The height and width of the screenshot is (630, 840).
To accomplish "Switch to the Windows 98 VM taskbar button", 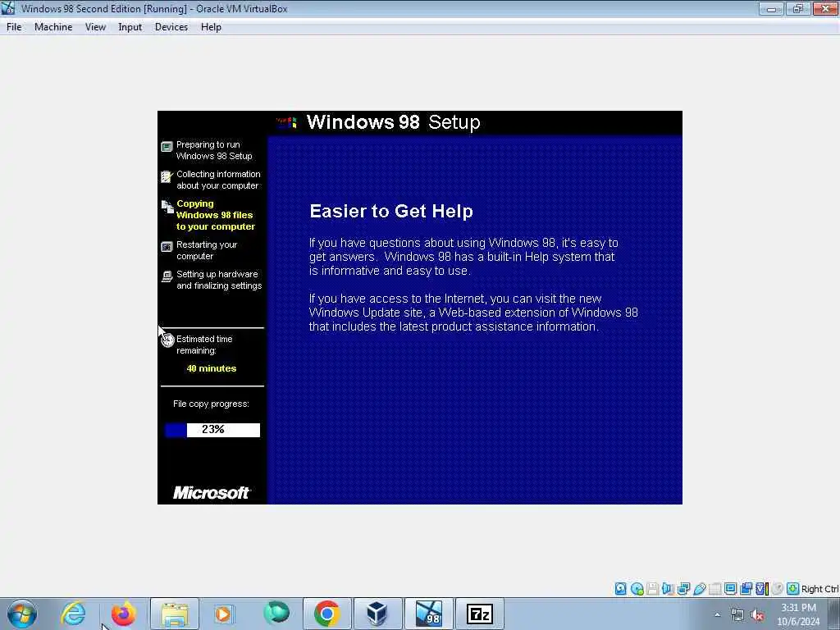I will (x=428, y=614).
